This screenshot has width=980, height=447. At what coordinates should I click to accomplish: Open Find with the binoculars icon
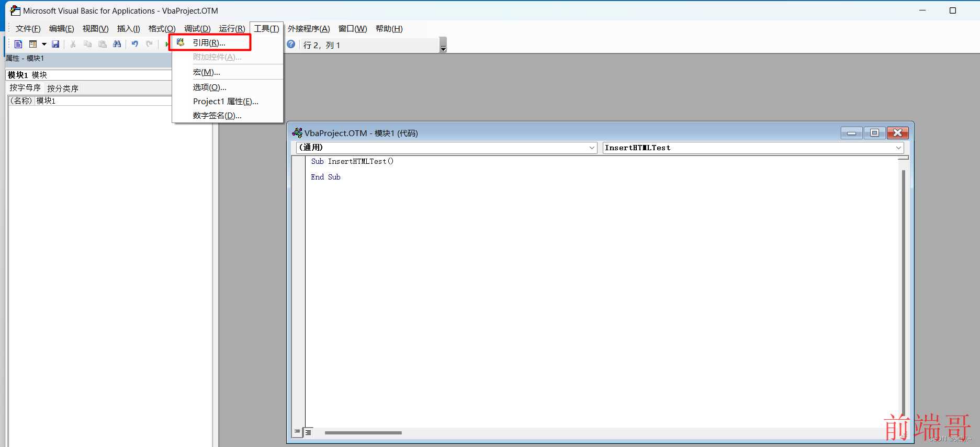(x=117, y=44)
